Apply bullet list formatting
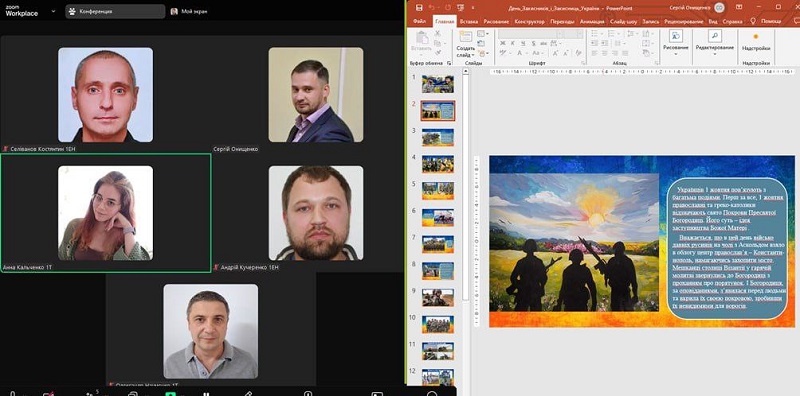 click(594, 34)
